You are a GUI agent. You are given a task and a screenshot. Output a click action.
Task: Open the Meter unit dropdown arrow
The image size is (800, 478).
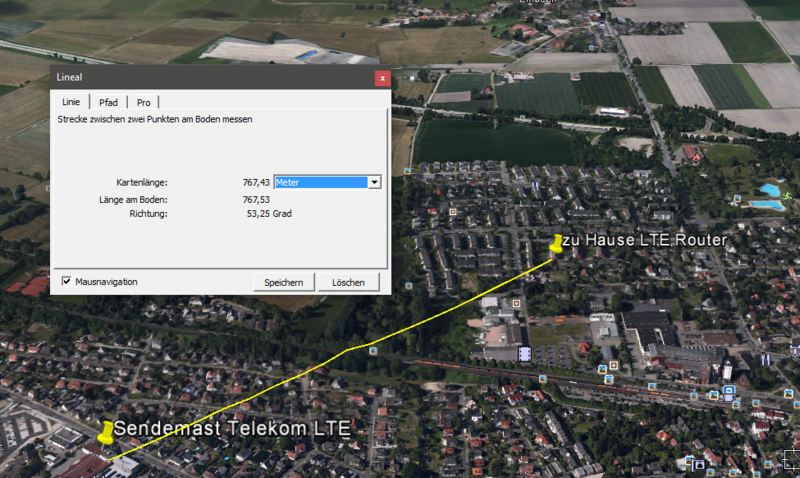pyautogui.click(x=374, y=182)
